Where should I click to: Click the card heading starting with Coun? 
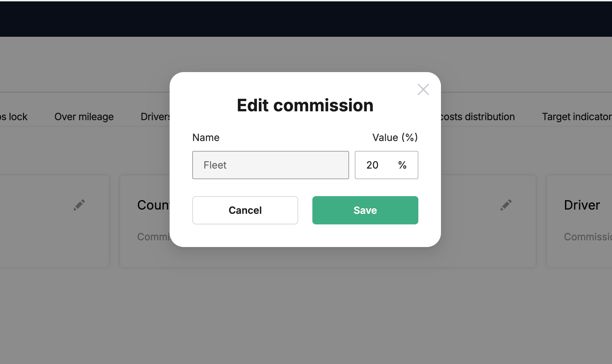(x=153, y=205)
